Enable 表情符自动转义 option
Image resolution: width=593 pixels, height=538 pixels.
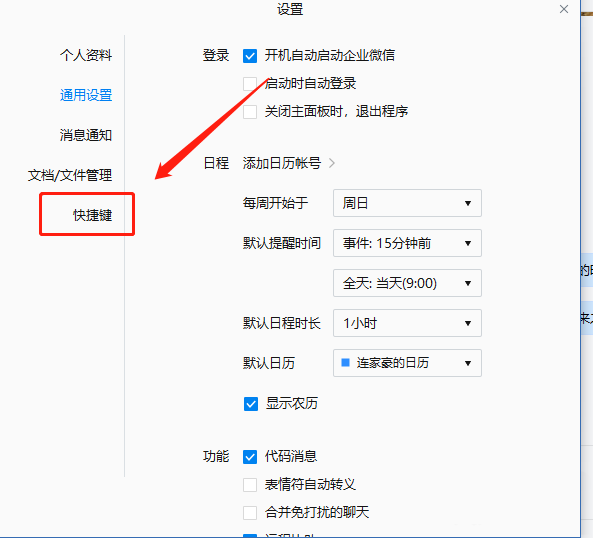coord(250,485)
